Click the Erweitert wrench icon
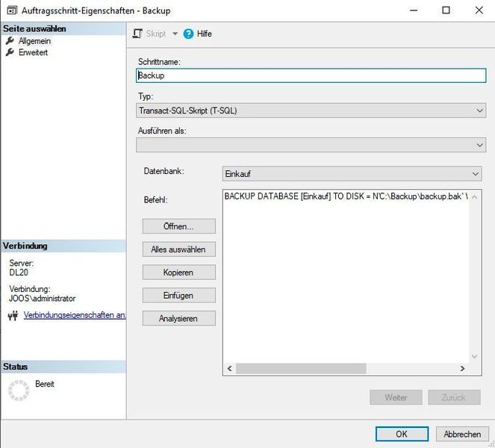This screenshot has width=495, height=448. coord(10,52)
